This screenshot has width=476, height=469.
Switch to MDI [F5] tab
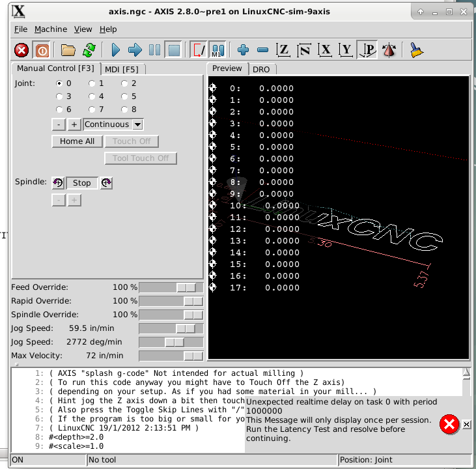click(122, 70)
